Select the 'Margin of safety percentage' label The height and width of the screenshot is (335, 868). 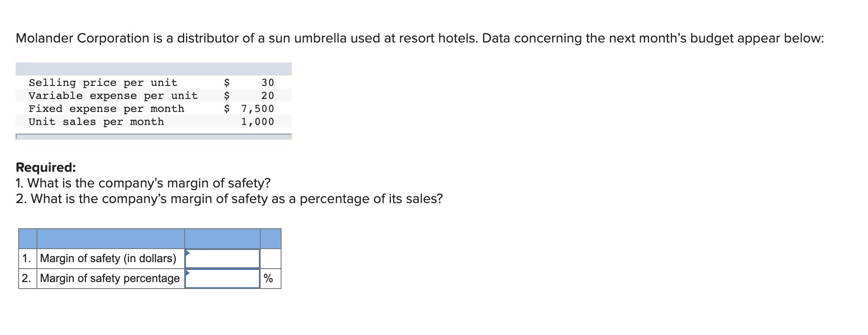(110, 279)
